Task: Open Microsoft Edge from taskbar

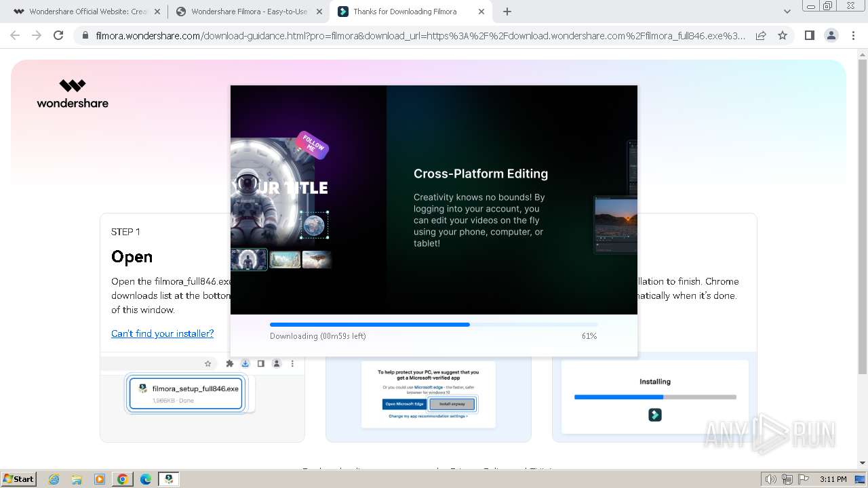Action: [146, 479]
